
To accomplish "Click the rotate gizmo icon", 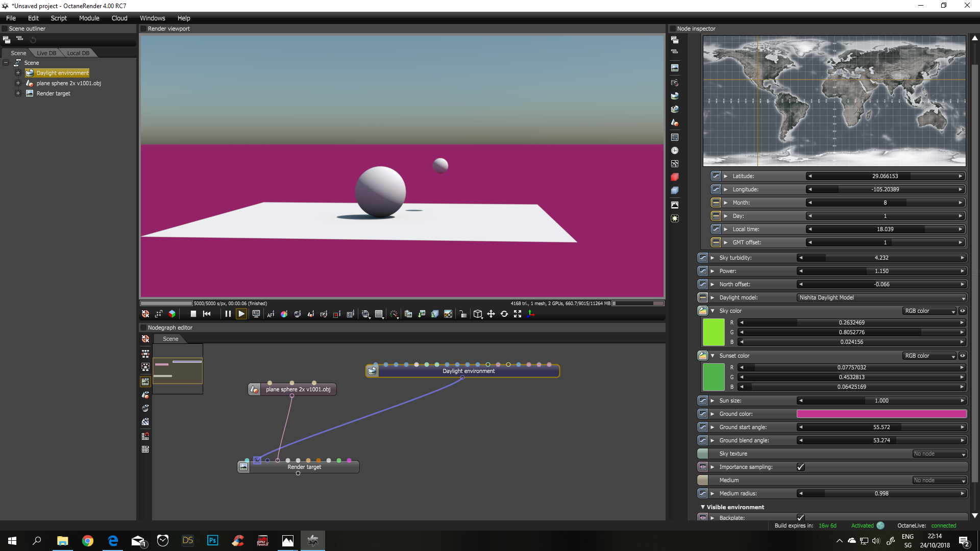I will (504, 314).
